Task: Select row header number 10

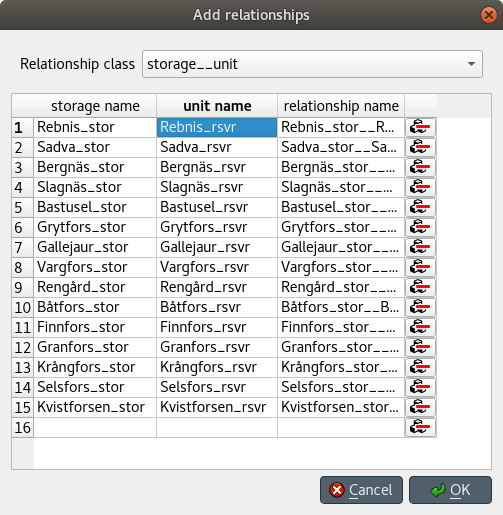Action: tap(23, 307)
